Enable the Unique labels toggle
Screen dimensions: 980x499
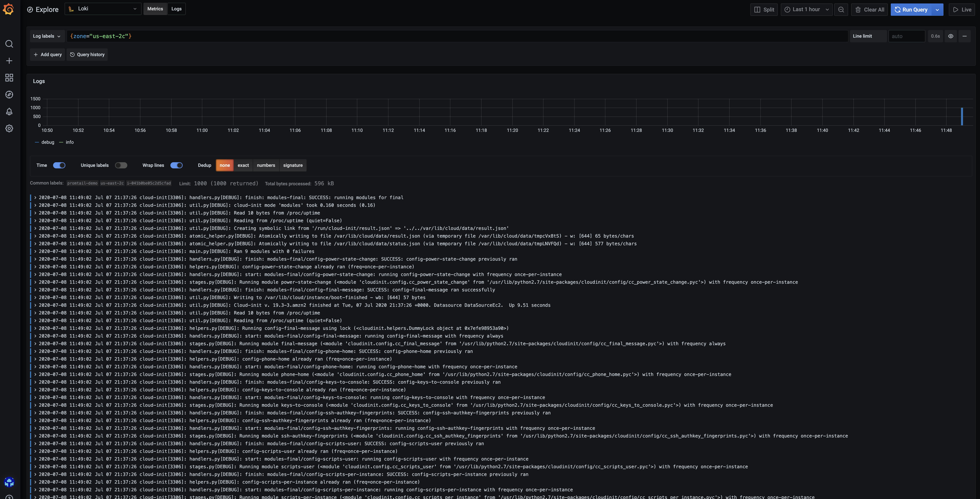tap(121, 165)
